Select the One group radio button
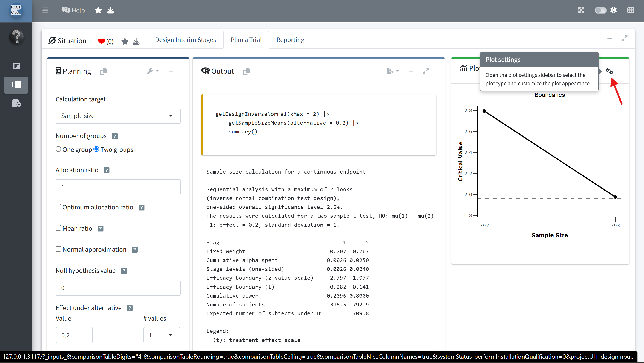Viewport: 644px width, 363px height. point(58,149)
